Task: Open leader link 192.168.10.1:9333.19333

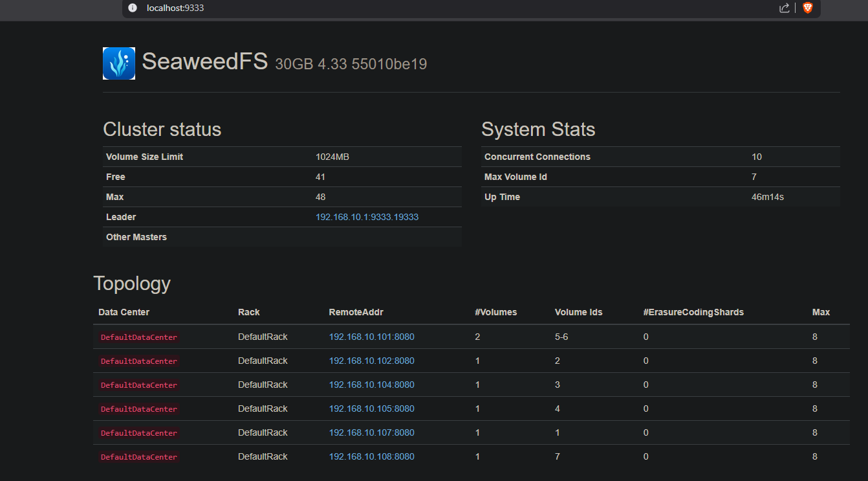Action: click(x=367, y=217)
